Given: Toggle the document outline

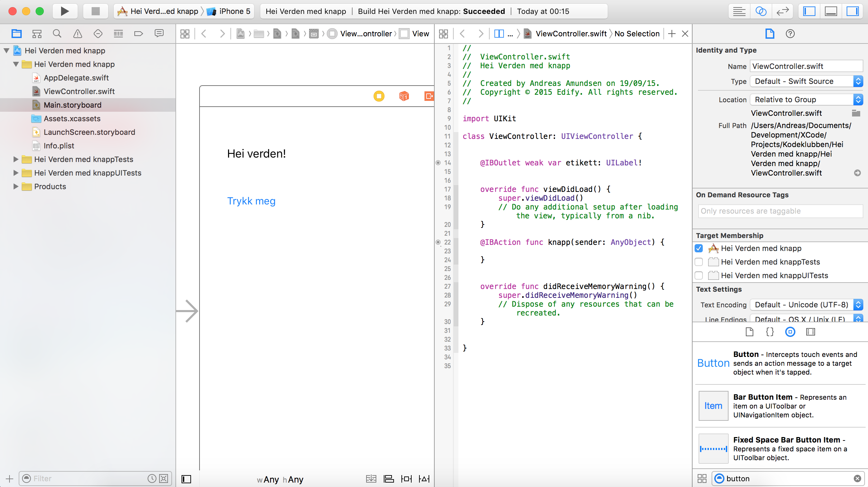Looking at the screenshot, I should coord(186,479).
